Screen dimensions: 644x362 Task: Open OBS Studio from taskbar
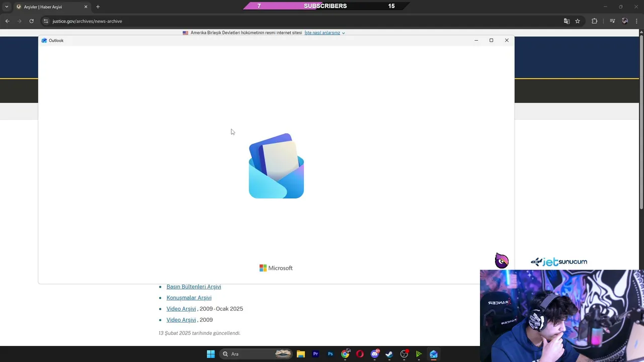[x=404, y=354]
